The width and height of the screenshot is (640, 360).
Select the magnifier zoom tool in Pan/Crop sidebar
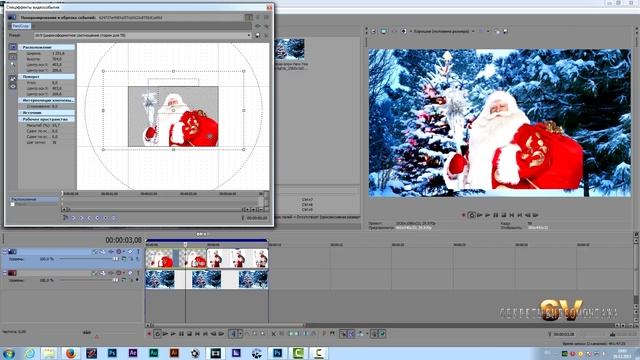point(13,66)
